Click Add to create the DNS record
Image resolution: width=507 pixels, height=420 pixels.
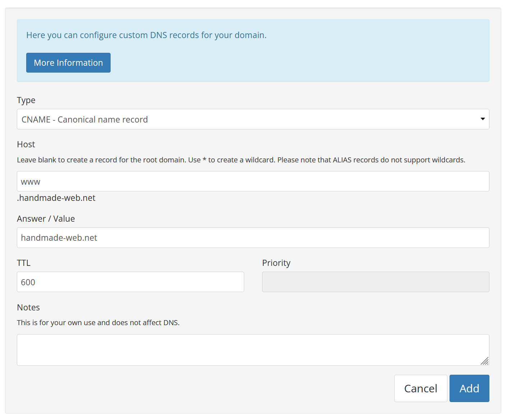(x=469, y=388)
